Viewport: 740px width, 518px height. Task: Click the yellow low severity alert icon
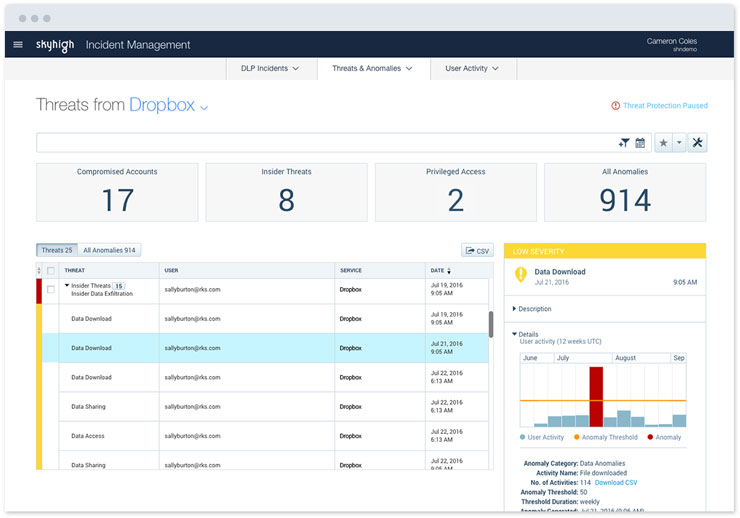point(521,274)
